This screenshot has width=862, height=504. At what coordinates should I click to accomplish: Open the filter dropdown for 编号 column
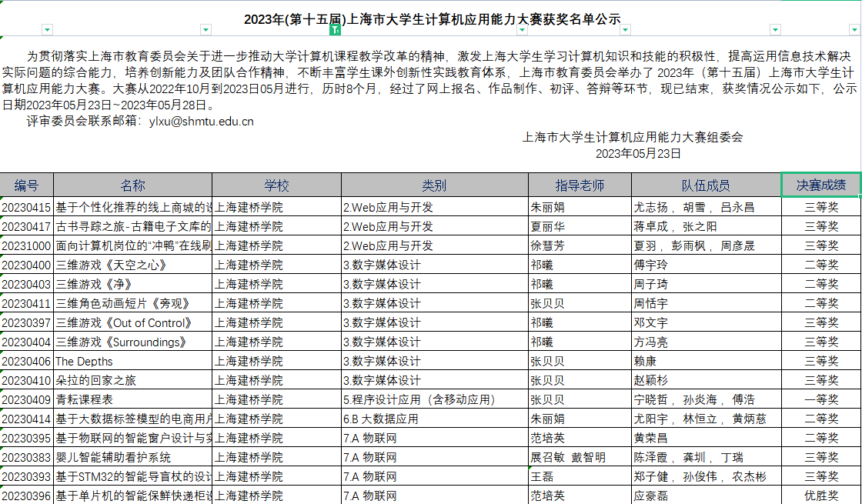coord(48,30)
